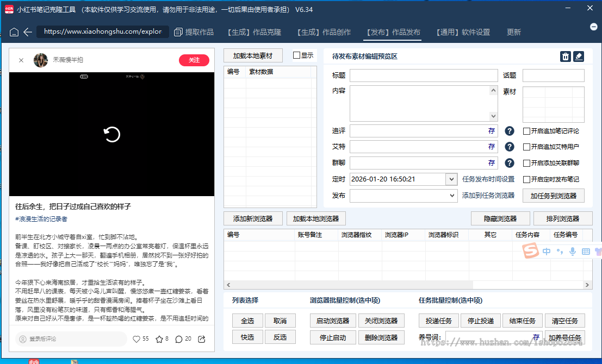Like the note via heart icon
The image size is (602, 364).
[136, 339]
